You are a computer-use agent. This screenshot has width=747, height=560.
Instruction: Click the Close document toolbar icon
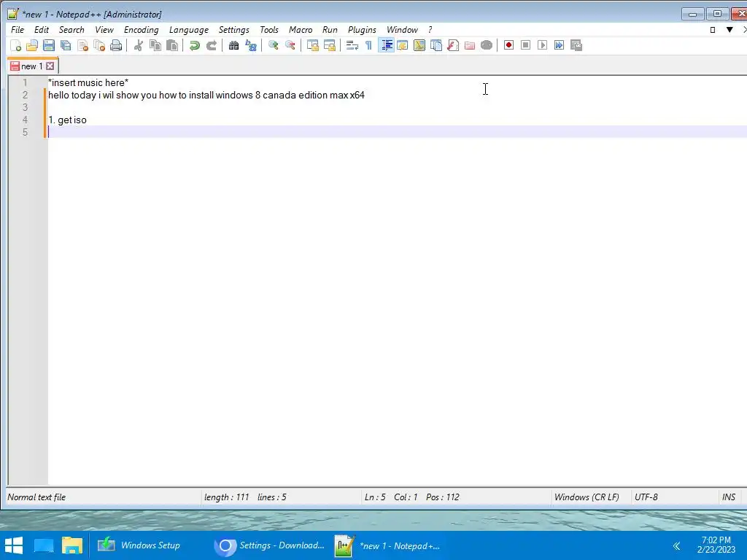[83, 45]
